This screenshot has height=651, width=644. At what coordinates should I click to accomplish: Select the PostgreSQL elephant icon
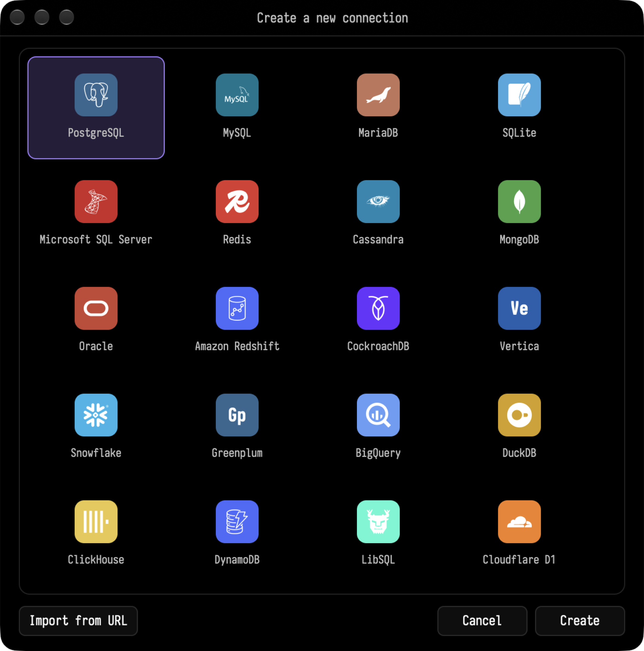(x=96, y=95)
